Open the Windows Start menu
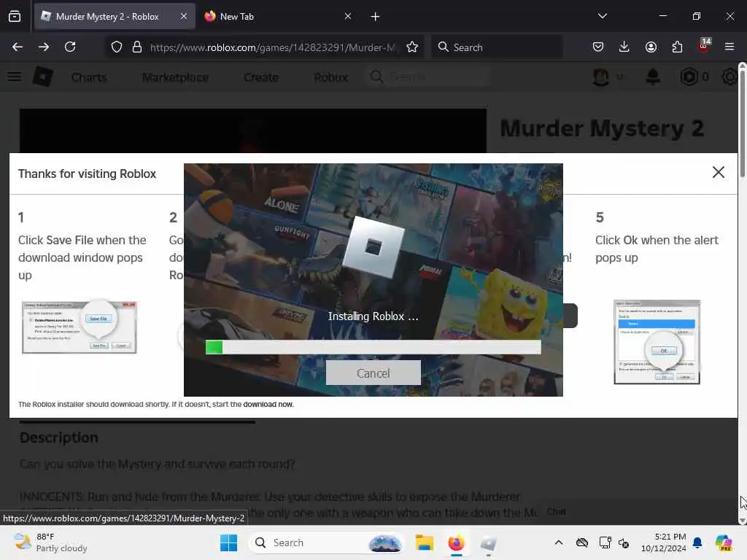The height and width of the screenshot is (560, 747). [x=228, y=542]
